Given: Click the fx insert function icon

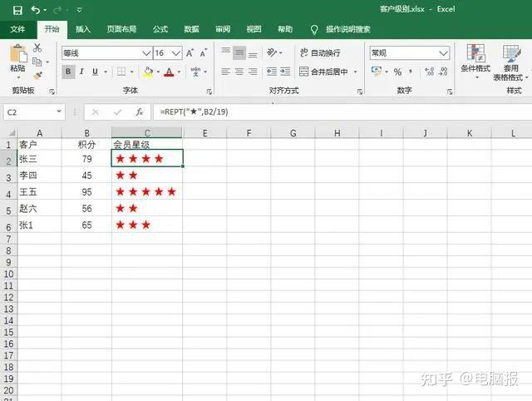Looking at the screenshot, I should pos(139,112).
